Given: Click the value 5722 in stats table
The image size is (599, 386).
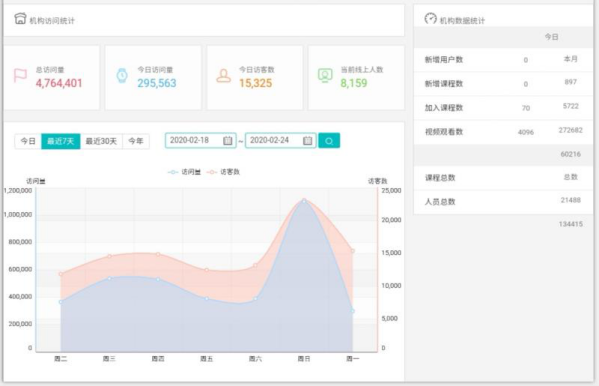Looking at the screenshot, I should (570, 106).
